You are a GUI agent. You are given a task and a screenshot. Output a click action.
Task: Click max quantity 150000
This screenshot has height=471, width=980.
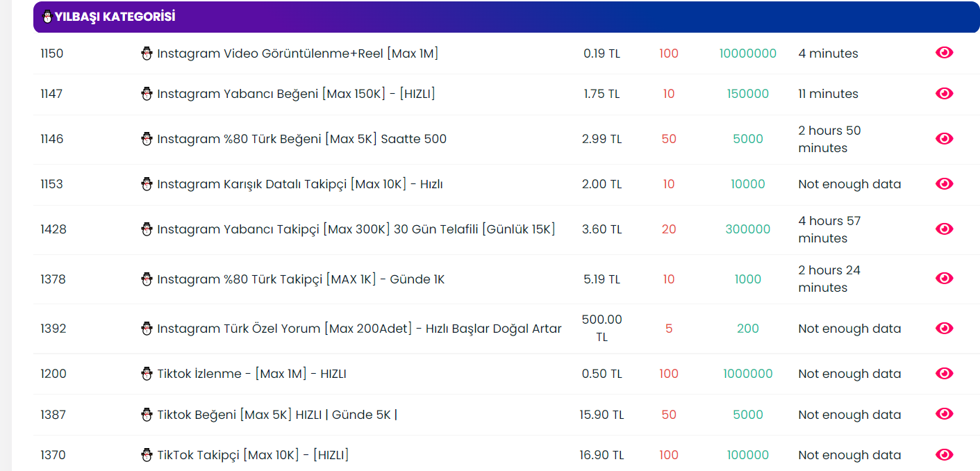(748, 94)
